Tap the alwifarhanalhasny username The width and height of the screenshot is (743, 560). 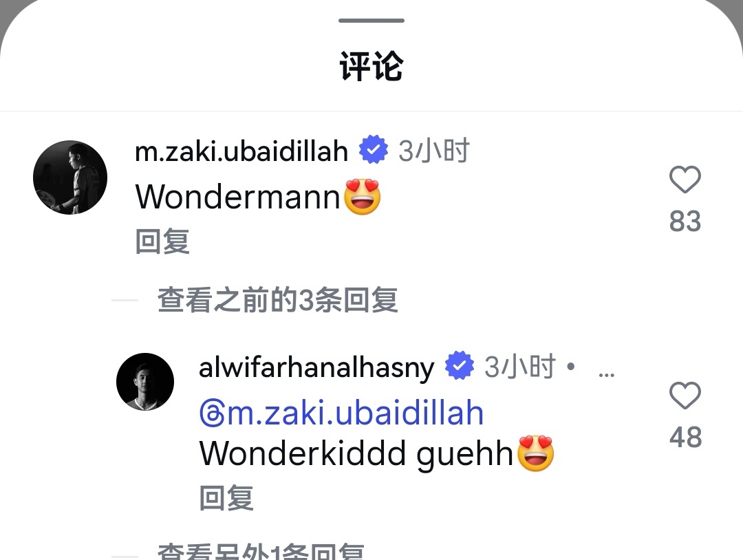[316, 367]
